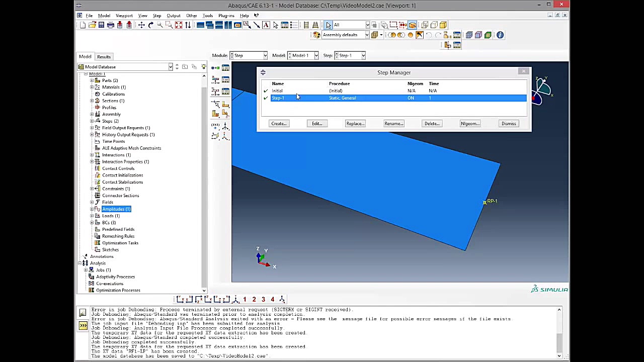The image size is (644, 362).
Task: Click the Edit... button in Step Manager
Action: click(316, 124)
